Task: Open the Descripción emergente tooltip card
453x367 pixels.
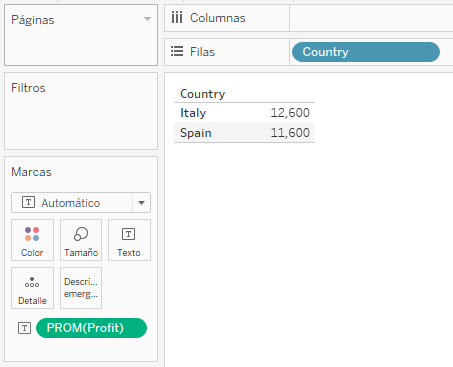Action: tap(81, 288)
